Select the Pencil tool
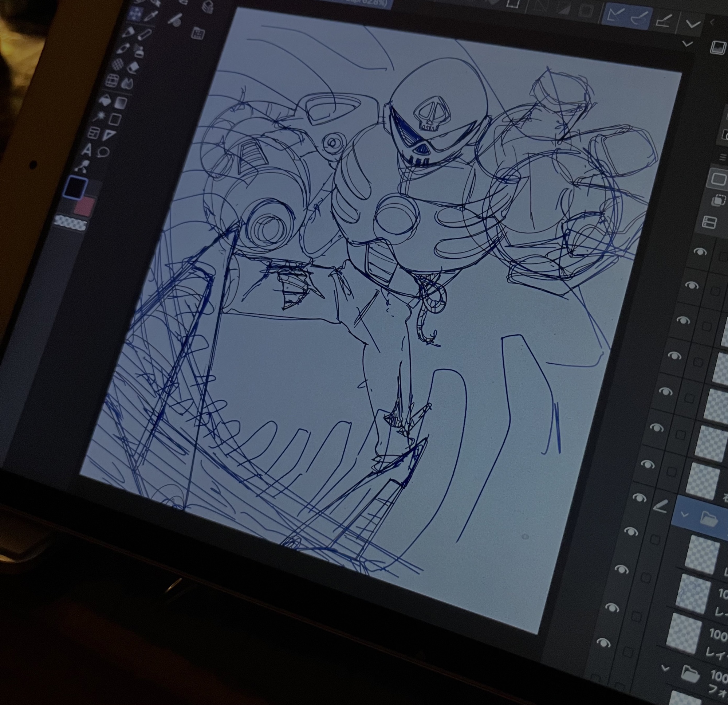728x705 pixels. (x=145, y=35)
